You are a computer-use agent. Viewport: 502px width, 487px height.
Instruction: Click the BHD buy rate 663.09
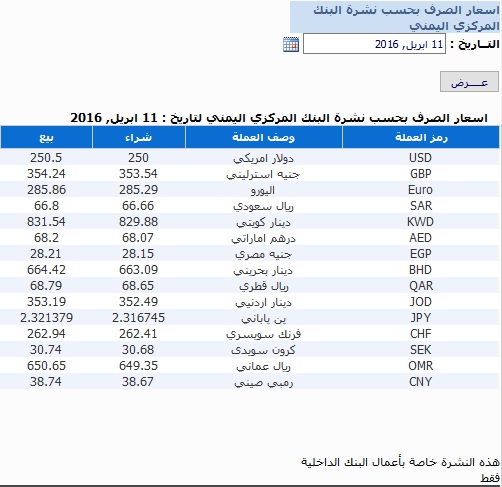[138, 270]
